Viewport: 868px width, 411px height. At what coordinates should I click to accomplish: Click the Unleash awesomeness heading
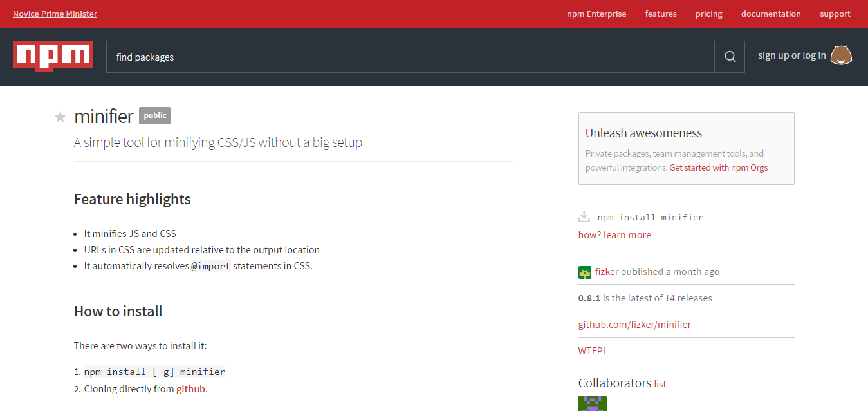coord(643,133)
